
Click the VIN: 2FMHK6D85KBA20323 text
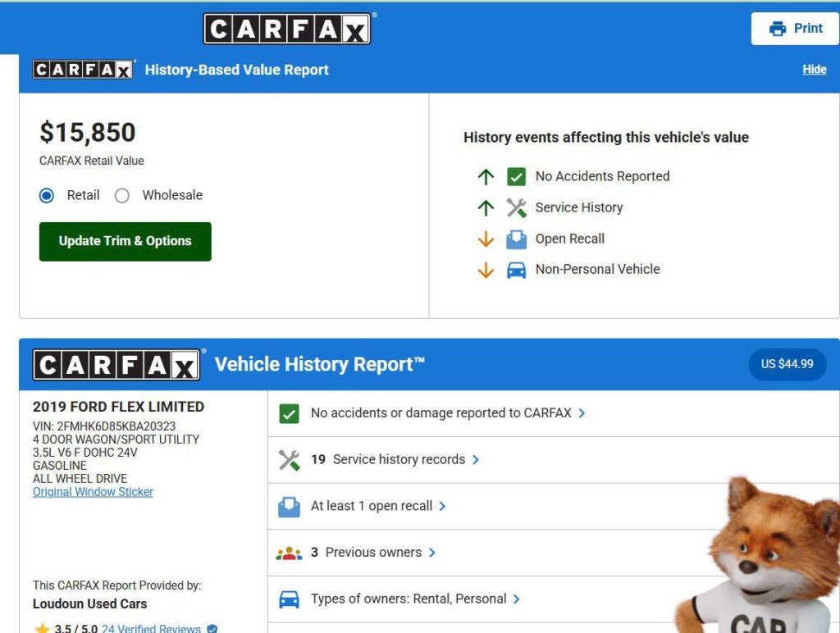pos(104,426)
